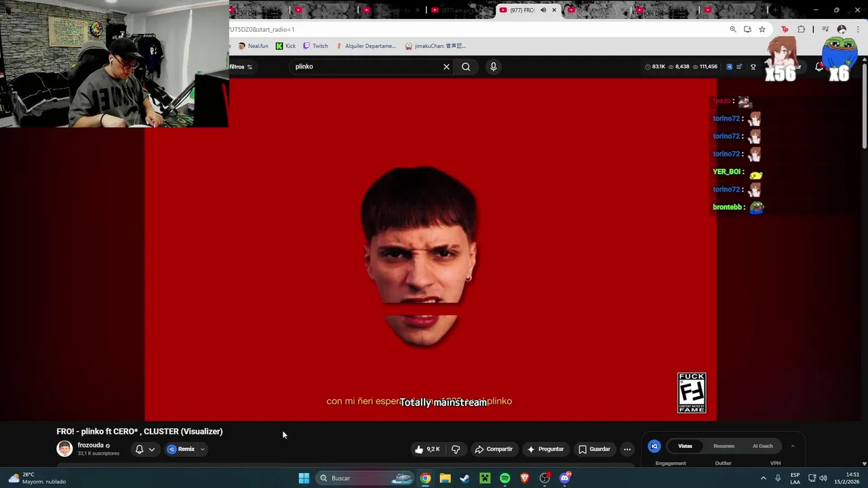This screenshot has width=868, height=488.
Task: Dislike the video with thumbs-down icon
Action: coord(456,449)
